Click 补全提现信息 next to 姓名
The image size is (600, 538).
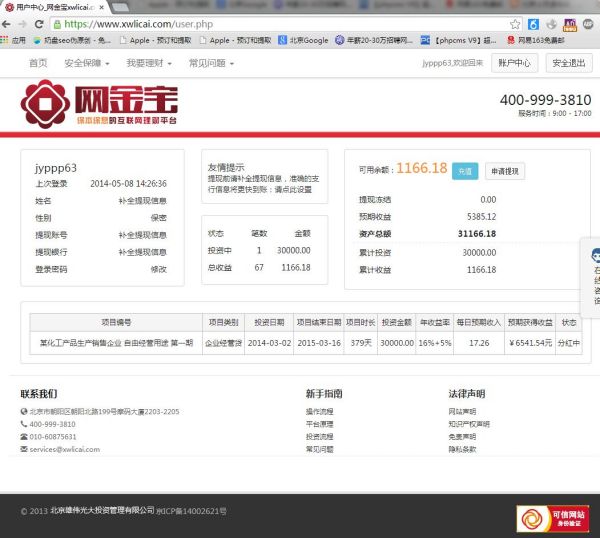tap(142, 201)
